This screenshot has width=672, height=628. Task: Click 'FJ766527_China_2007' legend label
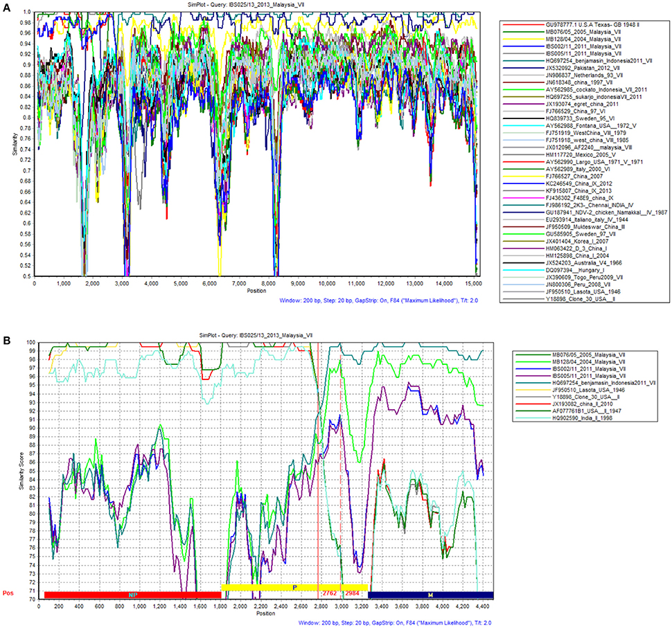pos(574,177)
